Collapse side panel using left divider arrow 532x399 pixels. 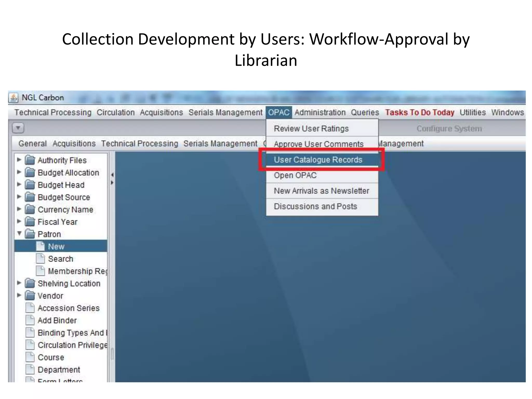point(112,175)
